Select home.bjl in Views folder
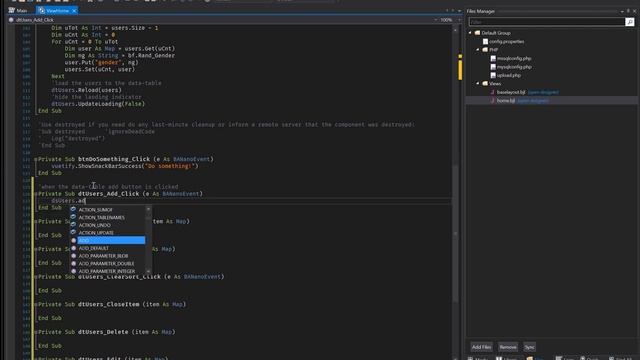Image resolution: width=640 pixels, height=360 pixels. point(506,100)
